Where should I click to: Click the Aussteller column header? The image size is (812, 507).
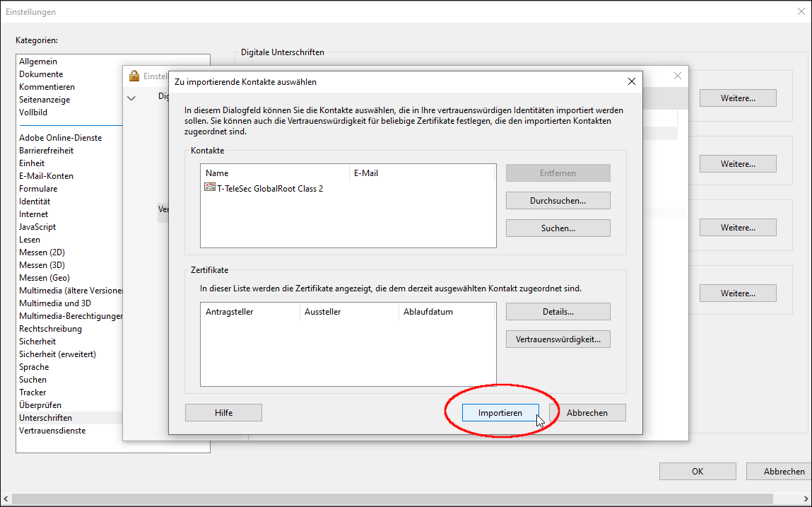349,312
